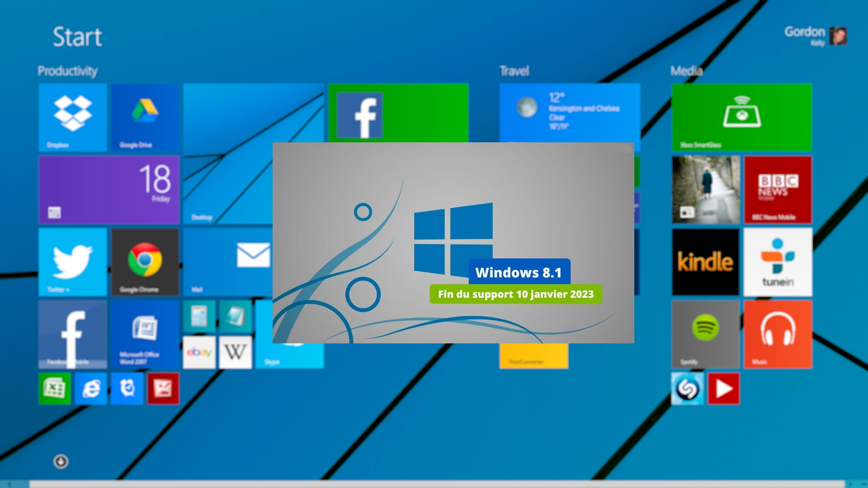The width and height of the screenshot is (868, 488).
Task: Show all apps with down arrow button
Action: click(61, 461)
